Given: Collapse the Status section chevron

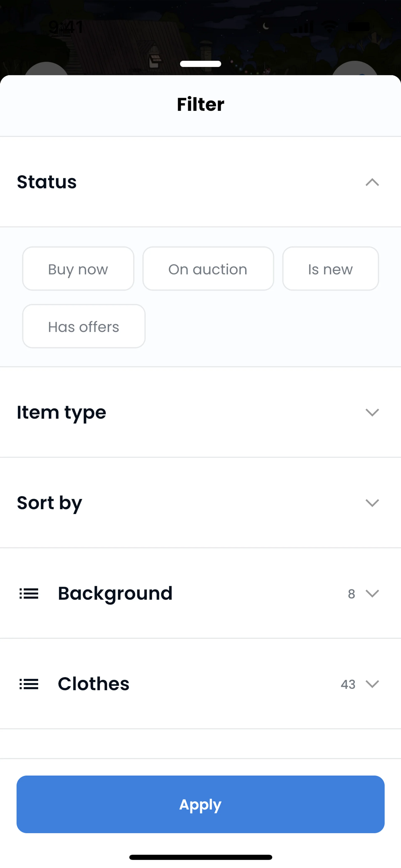Looking at the screenshot, I should [x=372, y=182].
